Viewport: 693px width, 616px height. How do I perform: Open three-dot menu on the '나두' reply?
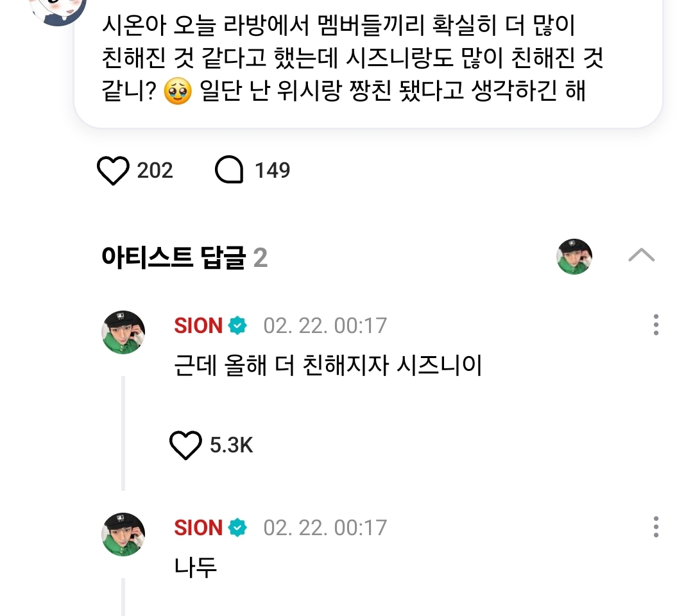click(655, 527)
